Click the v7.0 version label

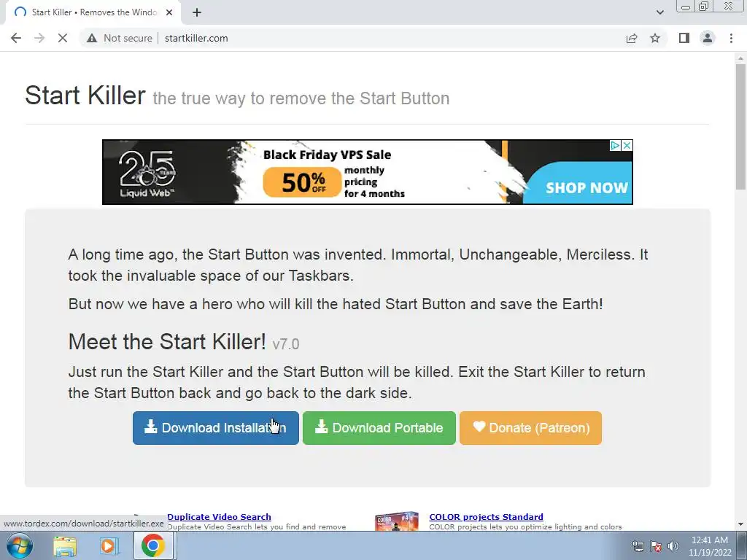pyautogui.click(x=286, y=344)
